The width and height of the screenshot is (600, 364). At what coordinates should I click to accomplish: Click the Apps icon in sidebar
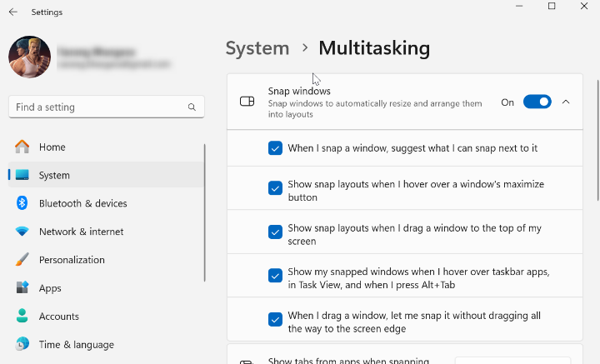22,287
